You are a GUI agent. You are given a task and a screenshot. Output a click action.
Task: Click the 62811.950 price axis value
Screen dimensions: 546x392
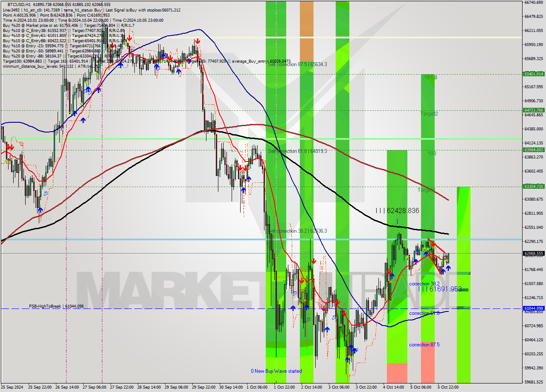(534, 213)
